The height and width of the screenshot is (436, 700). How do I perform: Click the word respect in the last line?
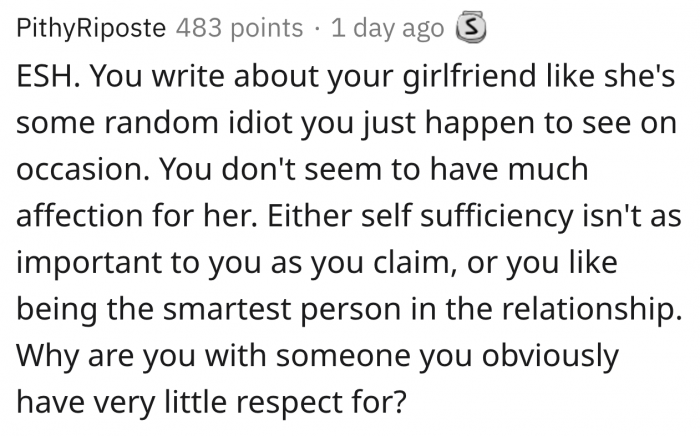pyautogui.click(x=290, y=404)
